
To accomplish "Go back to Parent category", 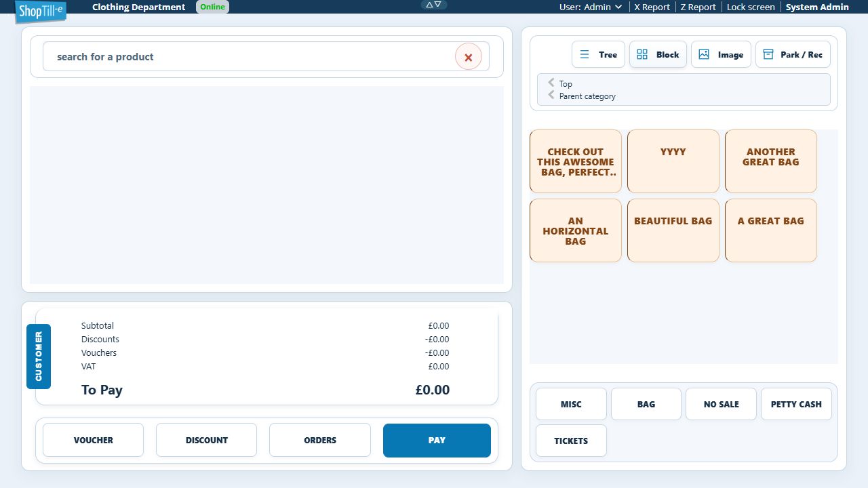I will coord(581,96).
